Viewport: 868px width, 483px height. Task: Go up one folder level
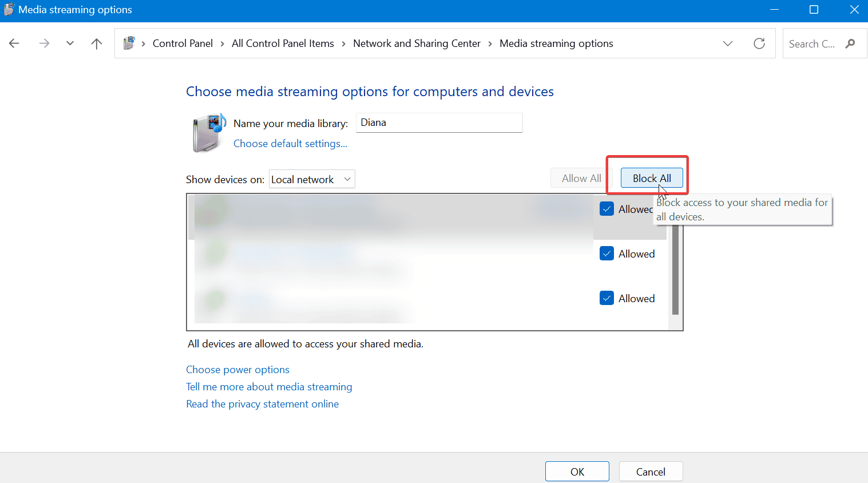coord(97,43)
